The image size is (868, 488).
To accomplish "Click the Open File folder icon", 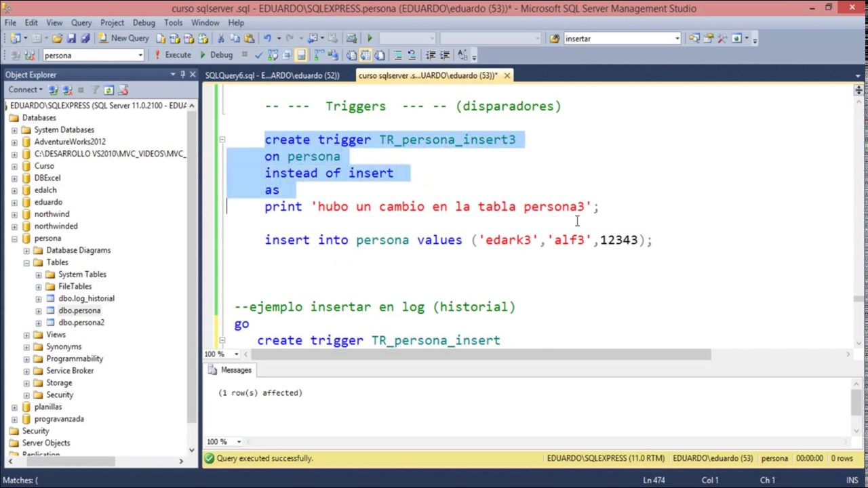I will (57, 39).
